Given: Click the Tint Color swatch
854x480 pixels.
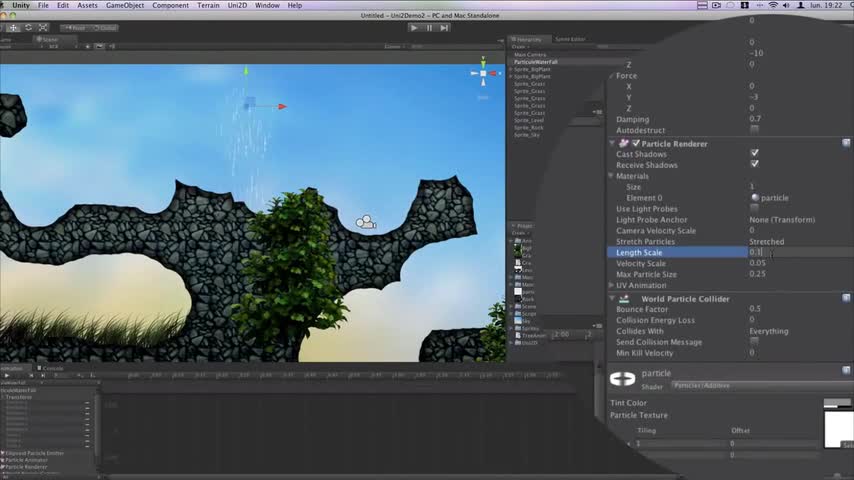Looking at the screenshot, I should pos(837,403).
